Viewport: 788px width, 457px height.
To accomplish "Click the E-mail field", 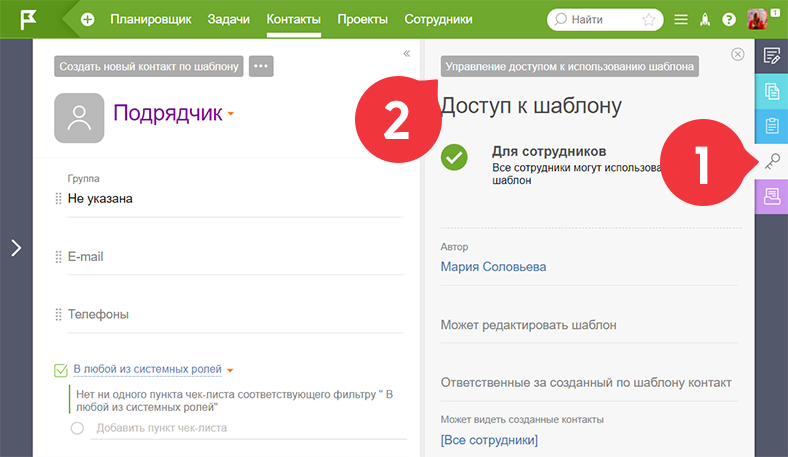I will 235,257.
